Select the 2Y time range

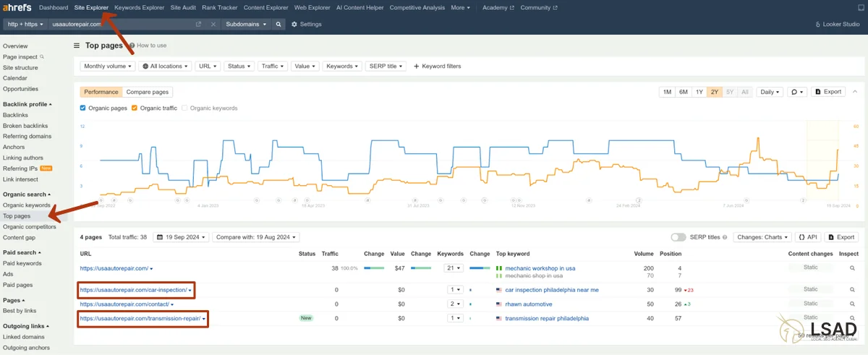(715, 92)
